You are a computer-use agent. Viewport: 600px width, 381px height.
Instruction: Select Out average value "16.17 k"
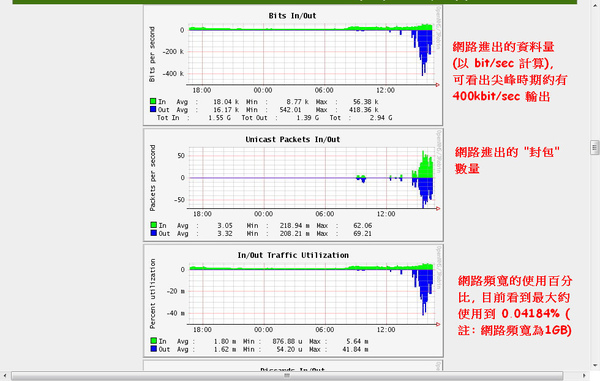(x=226, y=110)
